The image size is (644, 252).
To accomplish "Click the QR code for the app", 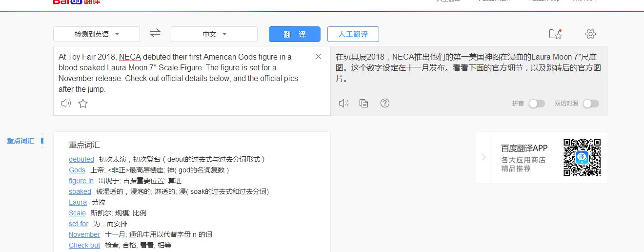I will (x=582, y=157).
